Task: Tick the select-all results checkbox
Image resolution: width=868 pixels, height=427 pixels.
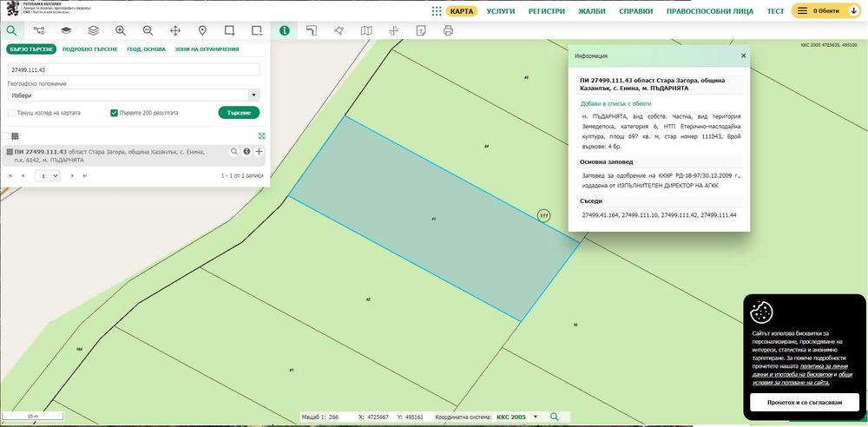Action: click(6, 136)
